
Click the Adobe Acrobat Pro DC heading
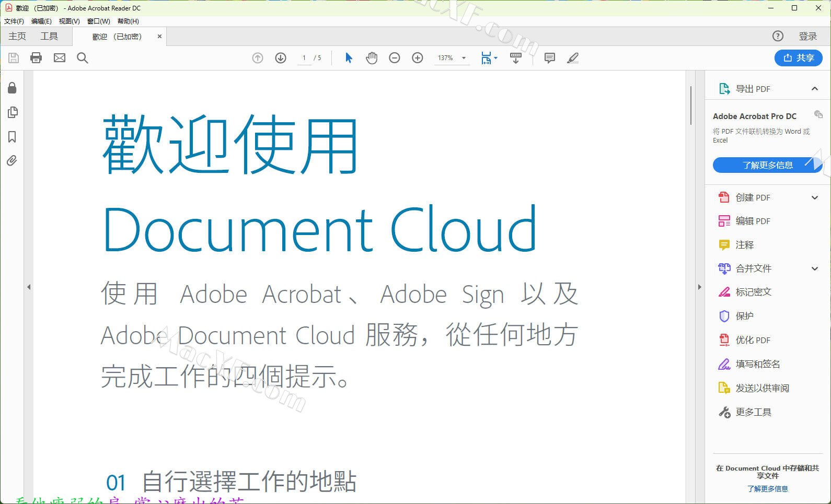755,116
